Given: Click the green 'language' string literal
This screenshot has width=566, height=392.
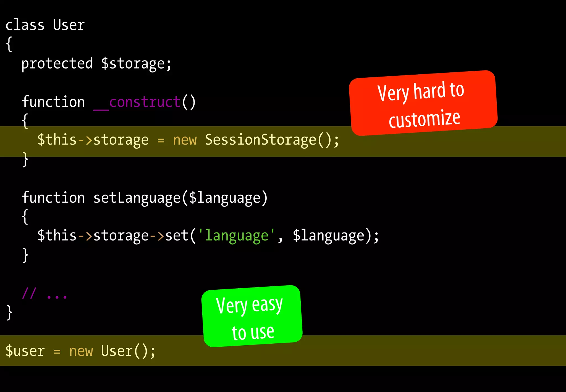Looking at the screenshot, I should [237, 236].
